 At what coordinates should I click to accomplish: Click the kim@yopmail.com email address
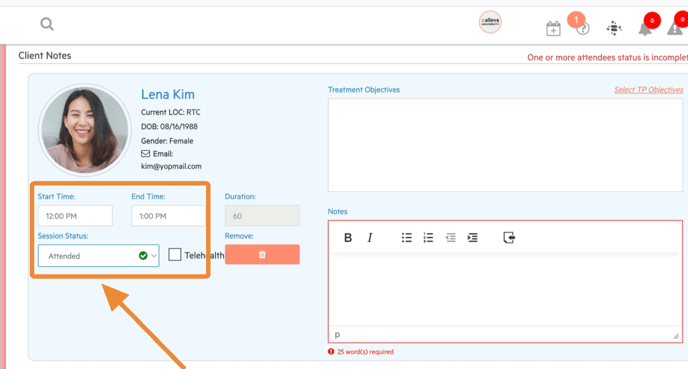[171, 166]
